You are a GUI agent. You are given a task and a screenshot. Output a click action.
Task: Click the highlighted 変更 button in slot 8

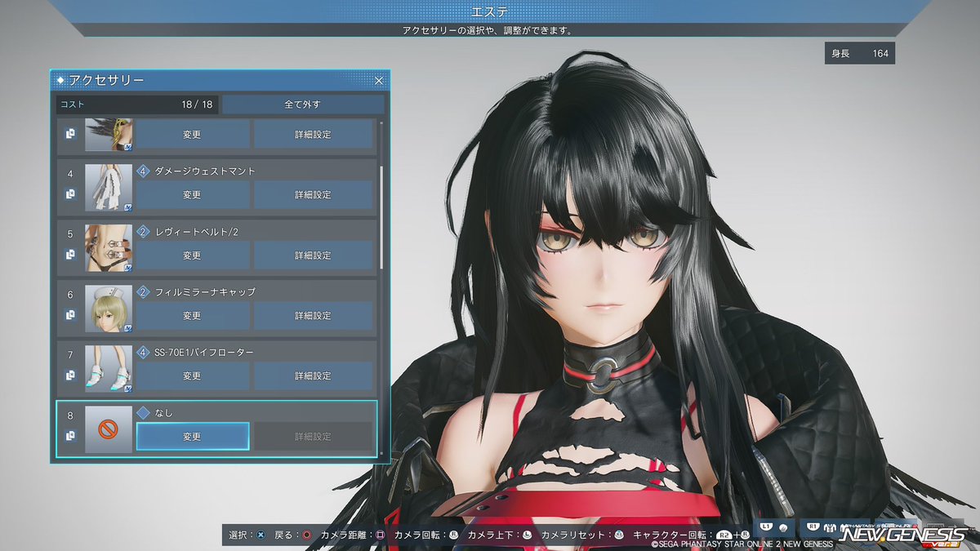tap(192, 437)
